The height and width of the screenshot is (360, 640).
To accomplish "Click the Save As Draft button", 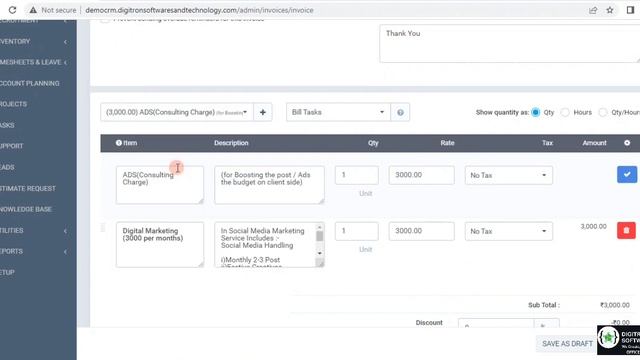I will (x=567, y=344).
